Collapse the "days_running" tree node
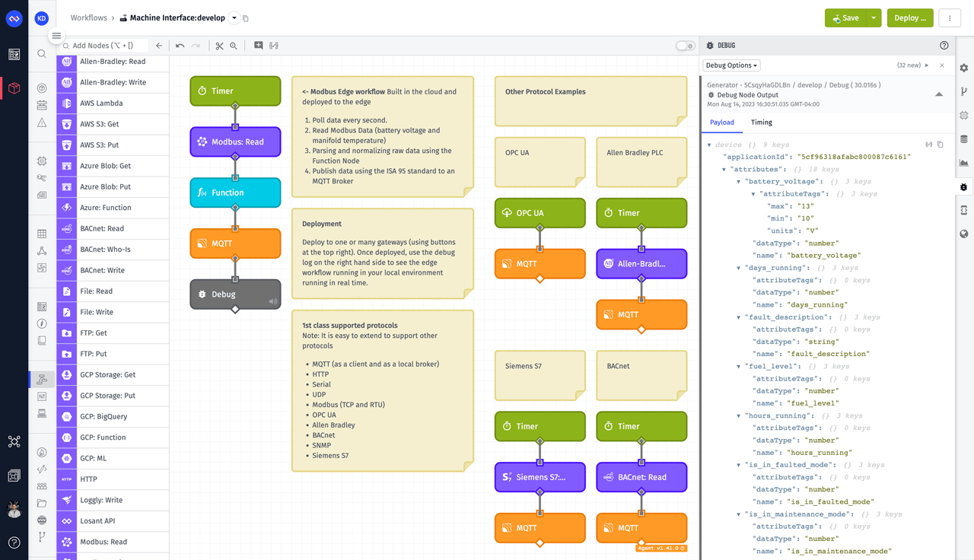974x560 pixels. [x=738, y=268]
